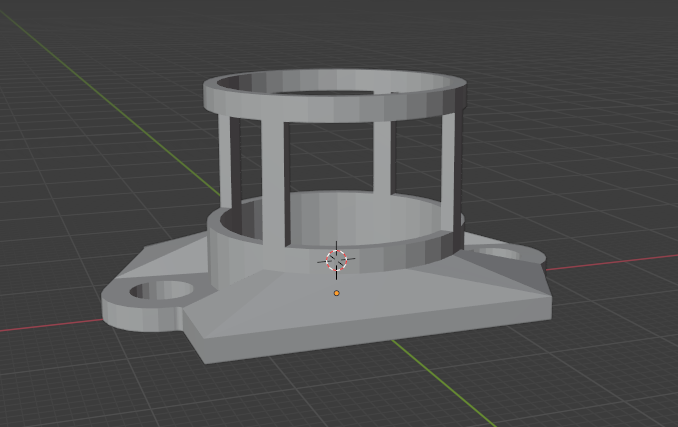Click the flat front face of the base plate
Image resolution: width=678 pixels, height=427 pixels.
click(376, 331)
